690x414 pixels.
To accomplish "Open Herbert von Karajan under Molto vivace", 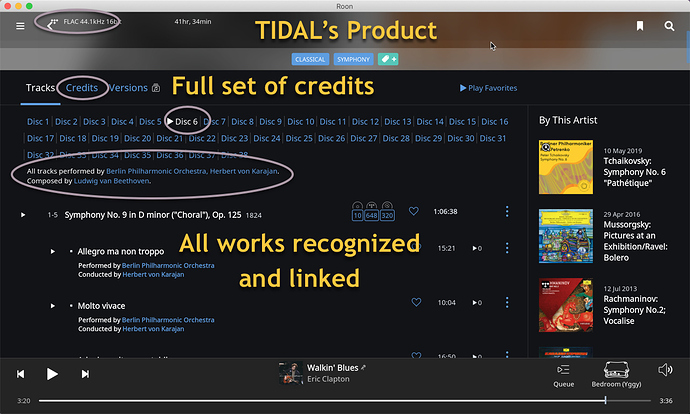I will tap(153, 329).
